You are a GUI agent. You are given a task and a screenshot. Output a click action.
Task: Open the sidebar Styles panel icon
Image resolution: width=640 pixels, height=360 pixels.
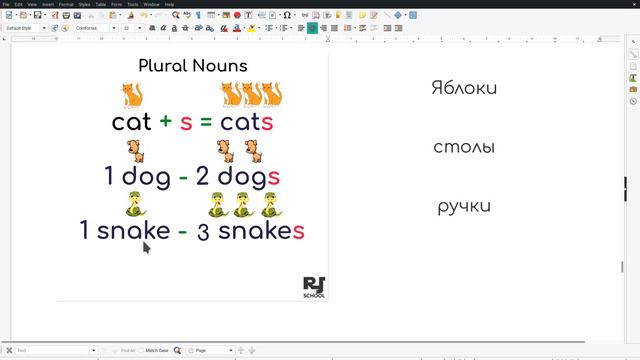coord(633,78)
